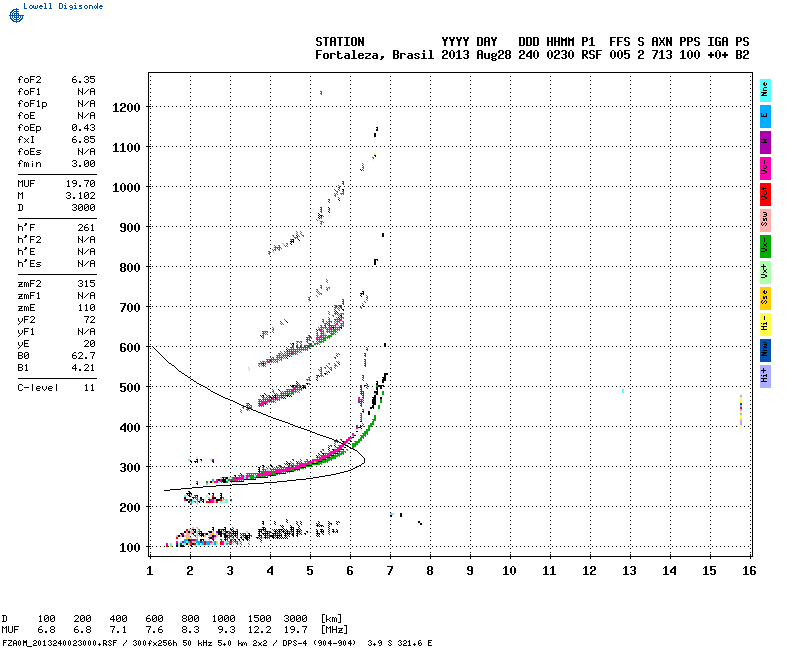Click the FFS value 005
This screenshot has height=650, width=800.
[619, 55]
